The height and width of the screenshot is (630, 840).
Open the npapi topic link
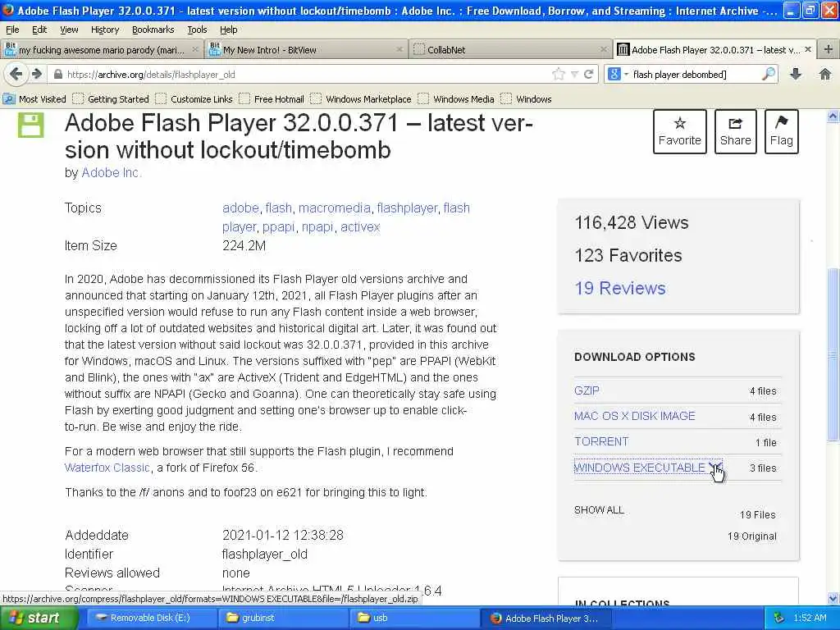(317, 227)
